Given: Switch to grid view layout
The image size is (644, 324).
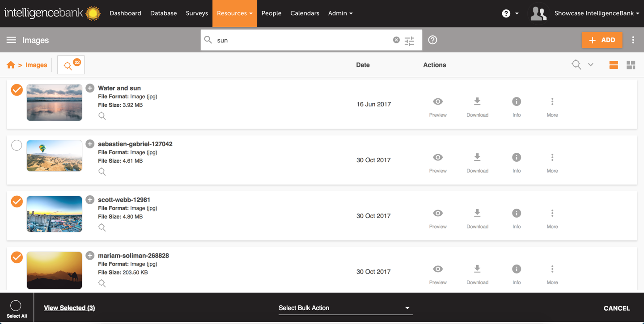Looking at the screenshot, I should [x=631, y=65].
